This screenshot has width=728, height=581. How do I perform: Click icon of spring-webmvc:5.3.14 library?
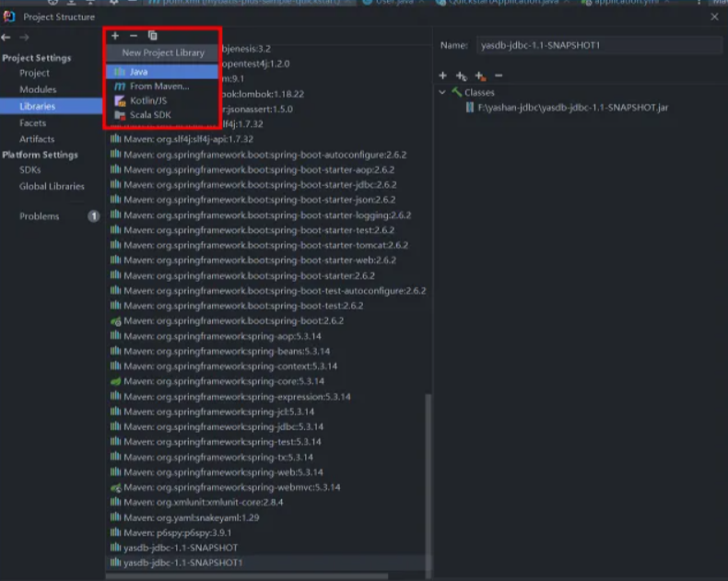(115, 488)
